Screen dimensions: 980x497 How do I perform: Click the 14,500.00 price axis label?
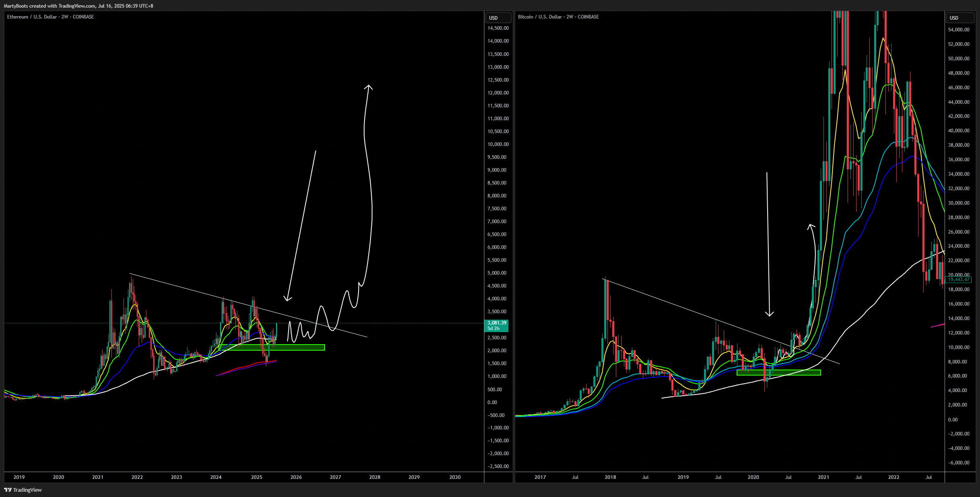498,28
